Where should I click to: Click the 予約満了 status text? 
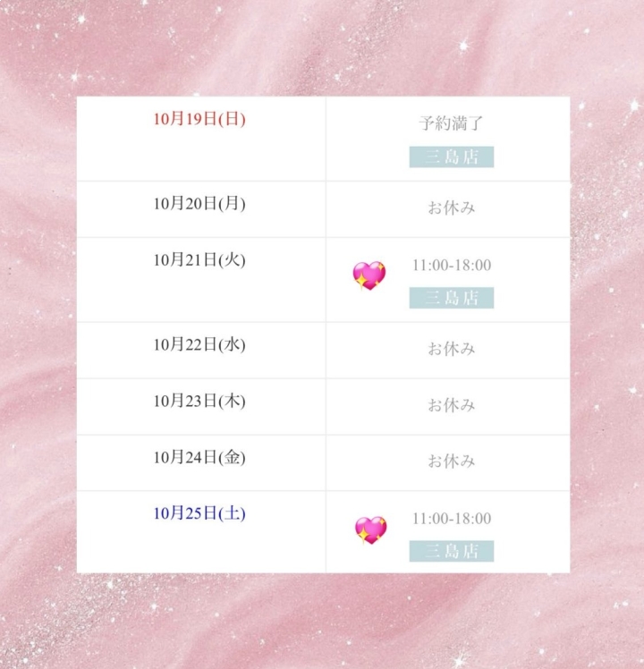[452, 123]
